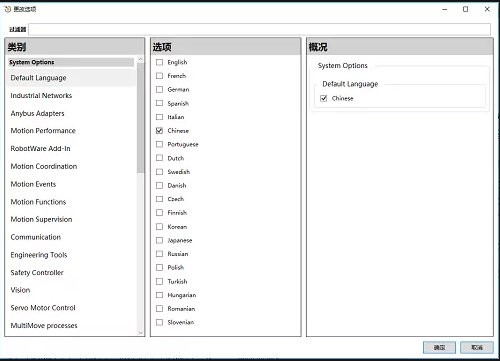Enable the Swedish language option
Screen dimensions: 500x361
coord(160,172)
